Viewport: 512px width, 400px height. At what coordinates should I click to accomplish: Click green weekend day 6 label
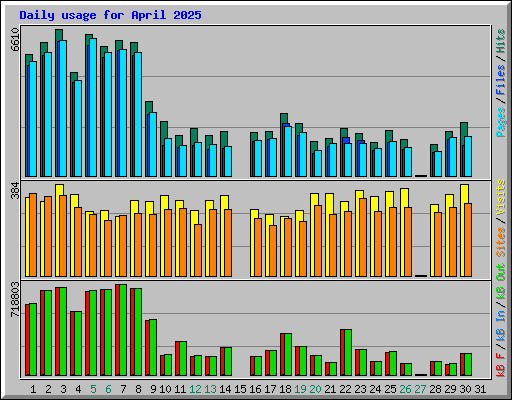tap(108, 389)
